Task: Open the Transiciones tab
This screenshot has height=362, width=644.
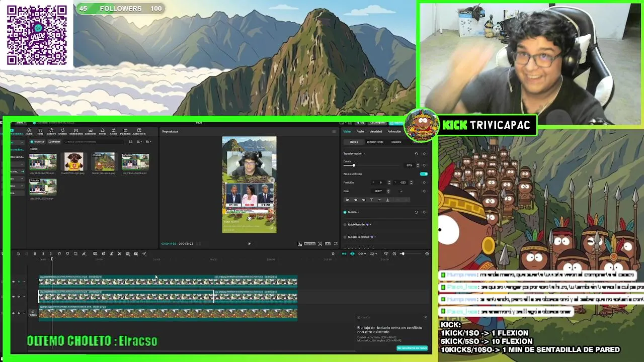Action: point(76,132)
